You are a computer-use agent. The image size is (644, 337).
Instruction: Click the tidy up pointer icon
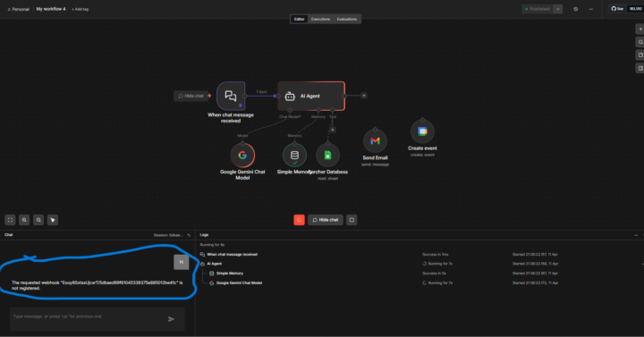coord(53,220)
